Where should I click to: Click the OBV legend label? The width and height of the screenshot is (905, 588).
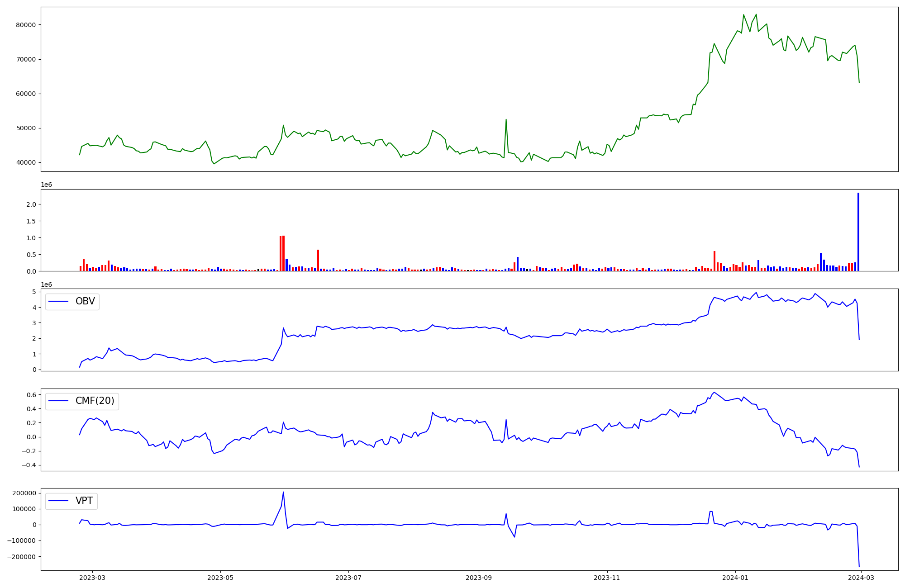pyautogui.click(x=85, y=301)
